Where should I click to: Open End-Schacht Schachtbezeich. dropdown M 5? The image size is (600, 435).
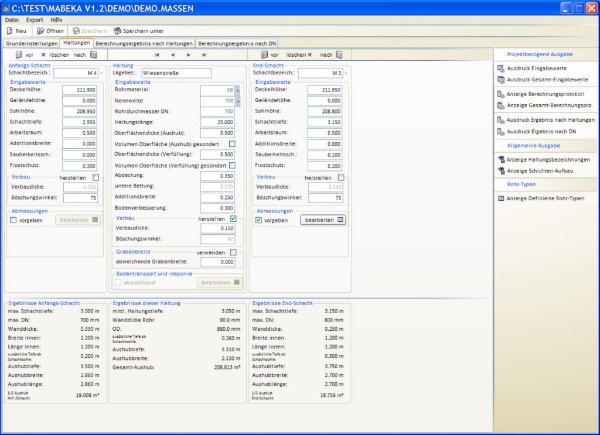346,73
